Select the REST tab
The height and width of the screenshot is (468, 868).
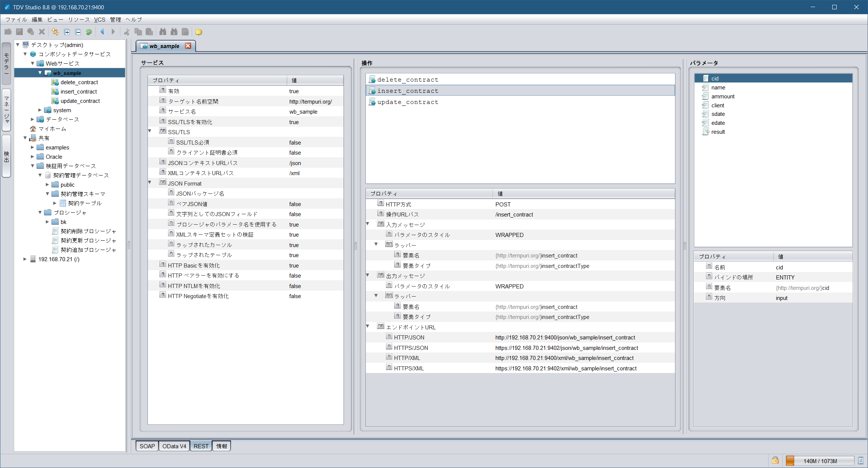tap(201, 446)
